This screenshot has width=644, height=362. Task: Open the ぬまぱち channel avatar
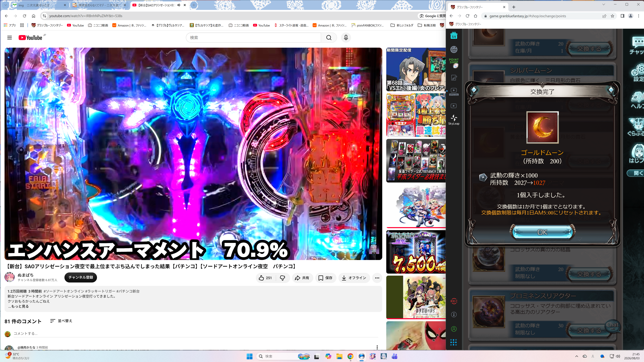tap(10, 277)
